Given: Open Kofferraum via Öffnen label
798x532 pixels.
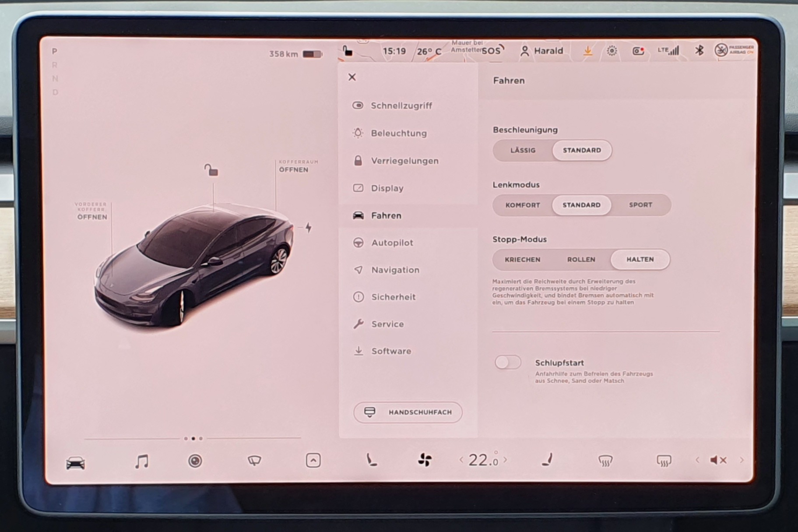Looking at the screenshot, I should (x=294, y=170).
